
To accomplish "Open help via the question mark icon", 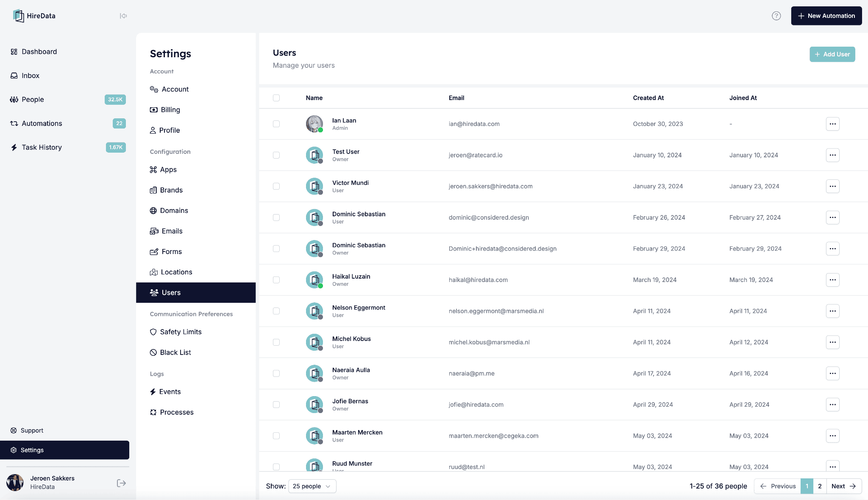I will click(776, 16).
